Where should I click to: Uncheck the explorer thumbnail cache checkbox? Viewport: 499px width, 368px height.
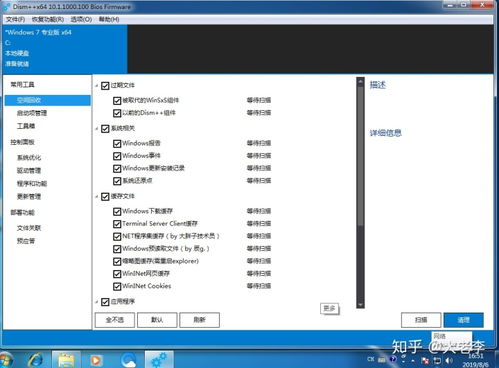point(117,261)
